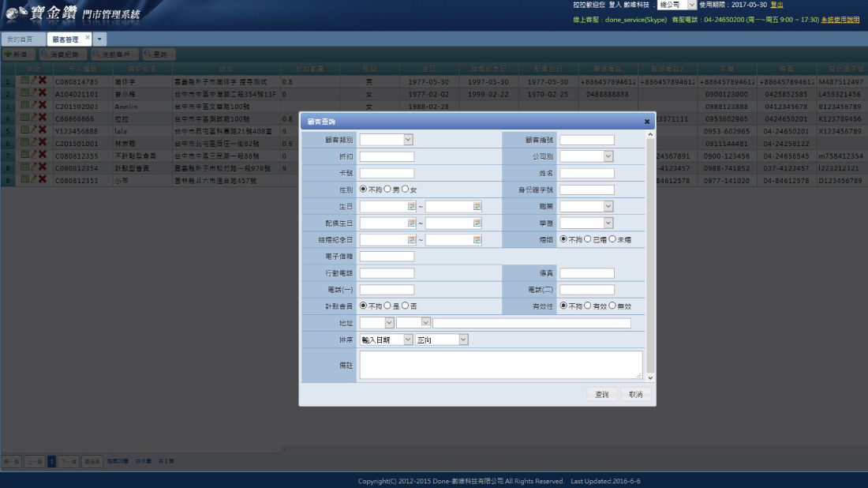Screen dimensions: 868x488
Task: Click the pencil edit icon for card A104021101
Action: click(33, 93)
